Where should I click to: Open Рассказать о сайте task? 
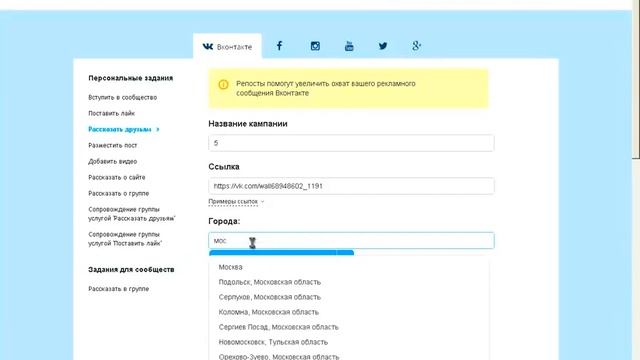[117, 178]
